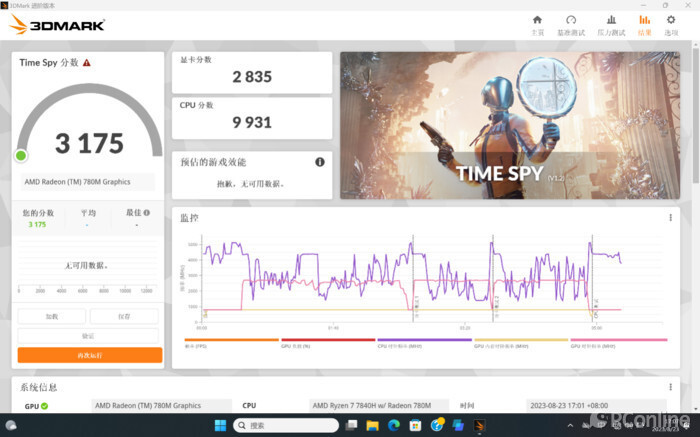
Task: Open the Stress Tests (压力测试) tab
Action: tap(611, 25)
